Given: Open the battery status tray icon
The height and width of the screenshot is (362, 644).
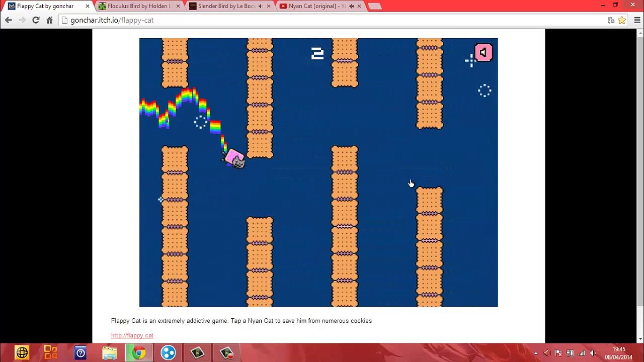Looking at the screenshot, I should [571, 353].
